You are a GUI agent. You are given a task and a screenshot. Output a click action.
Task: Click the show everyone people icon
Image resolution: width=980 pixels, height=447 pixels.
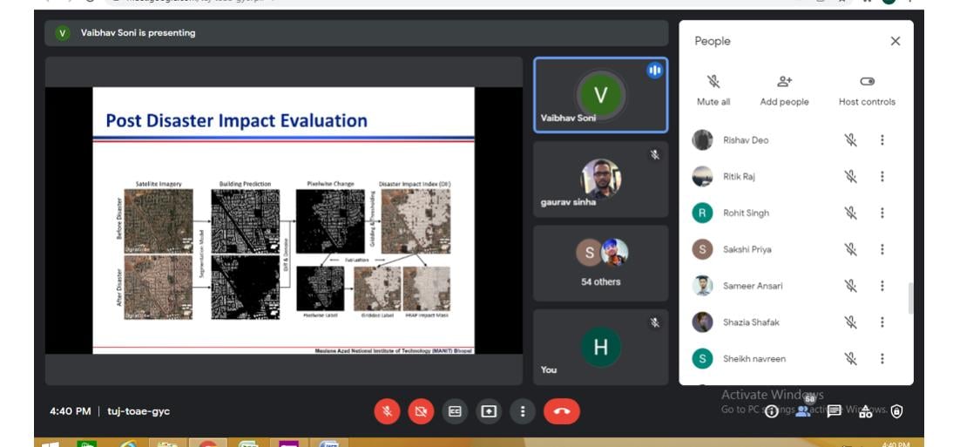pyautogui.click(x=802, y=410)
